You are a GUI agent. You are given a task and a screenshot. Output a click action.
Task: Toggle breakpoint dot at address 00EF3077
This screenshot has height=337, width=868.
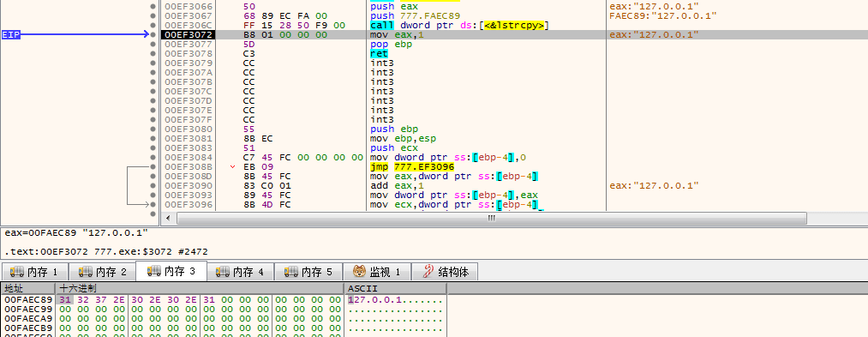tap(153, 45)
